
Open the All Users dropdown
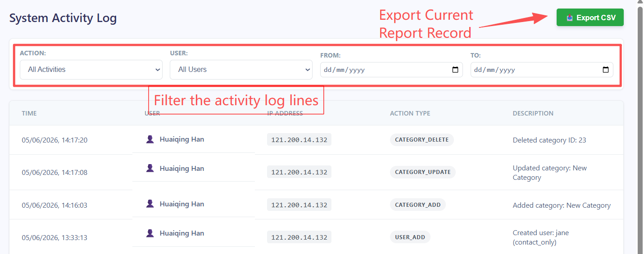click(241, 70)
